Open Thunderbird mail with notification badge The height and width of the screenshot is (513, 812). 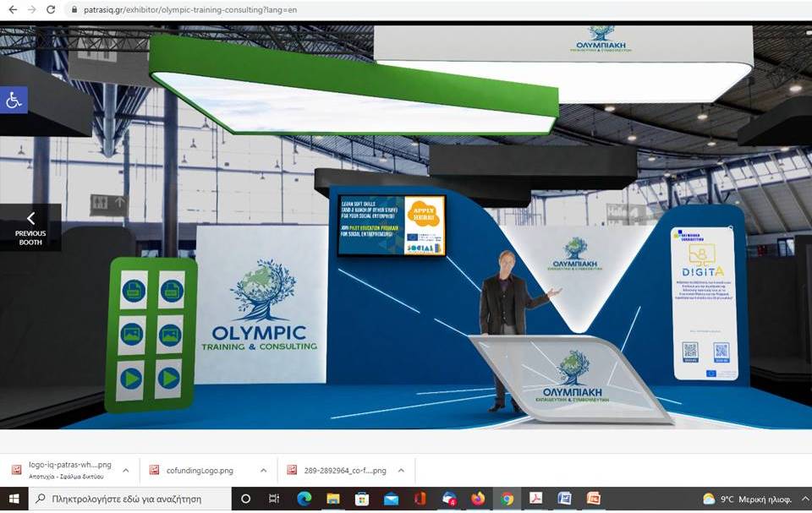tap(449, 499)
